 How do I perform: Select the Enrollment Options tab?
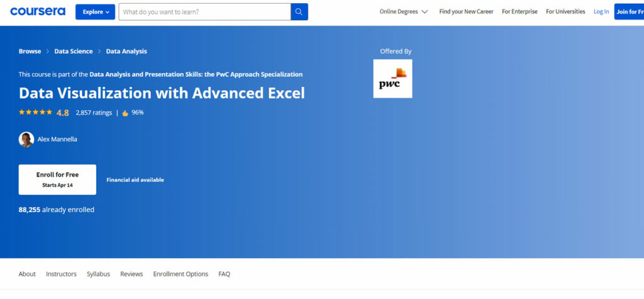point(180,274)
